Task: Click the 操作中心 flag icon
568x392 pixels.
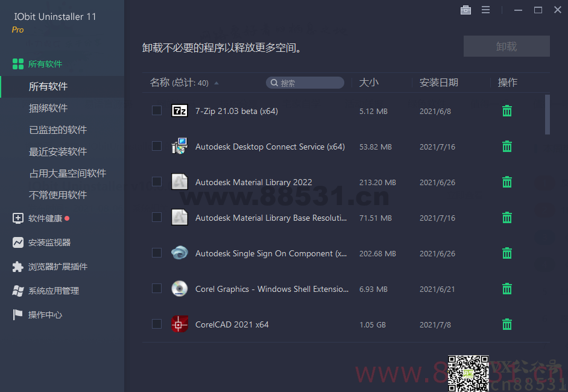Action: 17,314
